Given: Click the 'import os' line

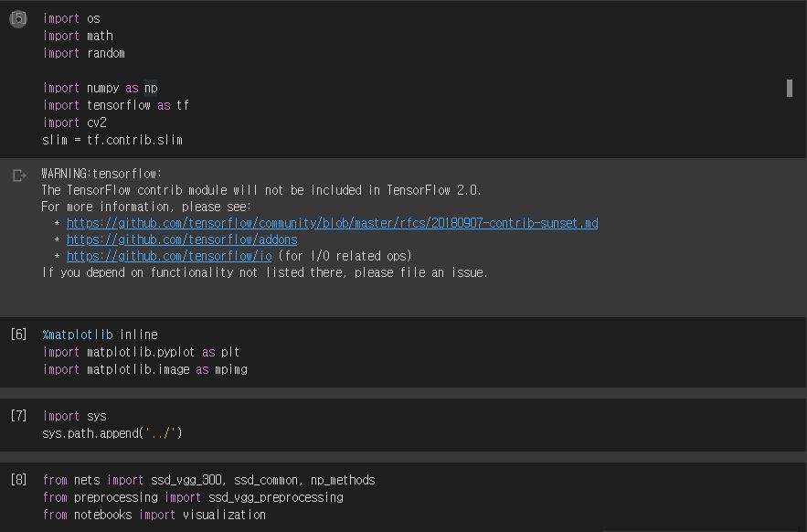Looking at the screenshot, I should 71,19.
